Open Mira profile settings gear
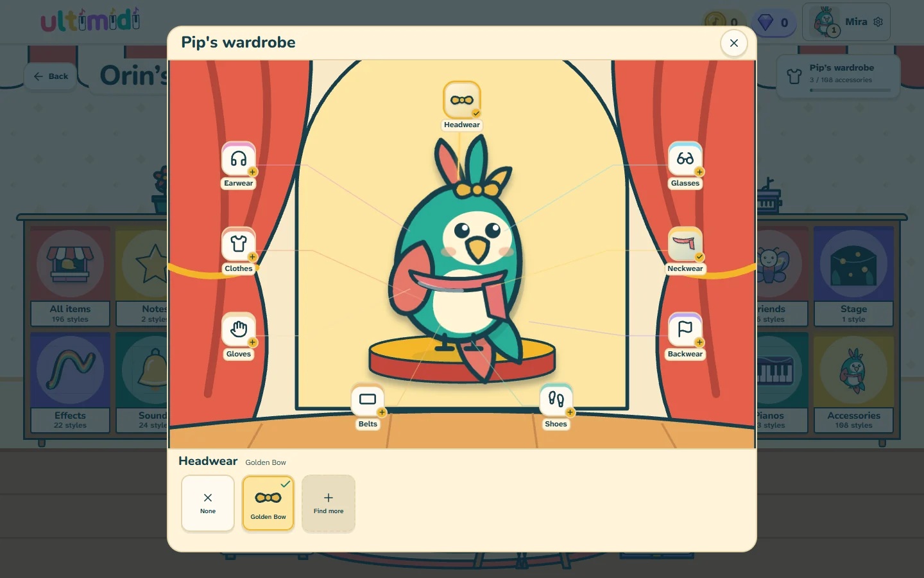The width and height of the screenshot is (924, 578). (x=878, y=22)
